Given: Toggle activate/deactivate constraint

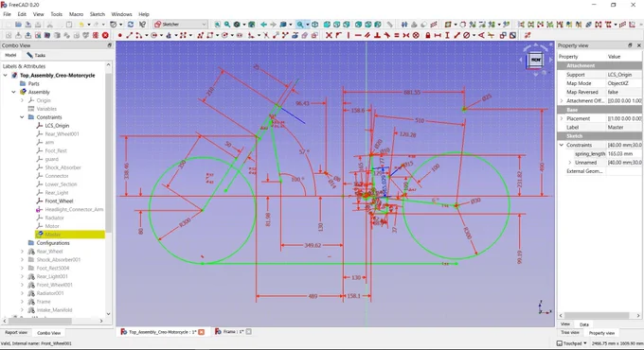Looking at the screenshot, I should tap(512, 35).
